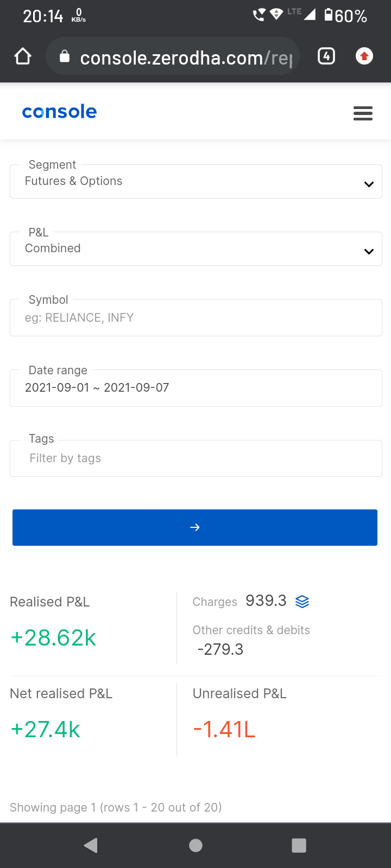
Task: Tap the Android home circle button
Action: 195,845
